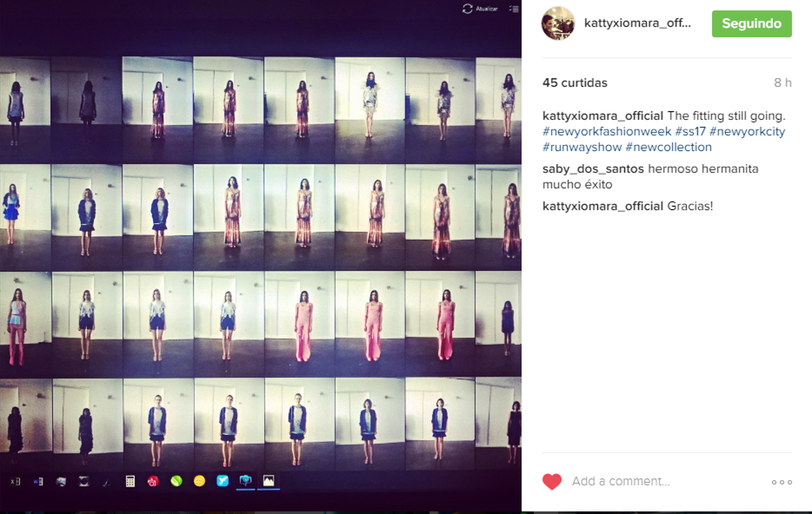Open the #runwayshow hashtag
Image resolution: width=812 pixels, height=514 pixels.
pos(582,147)
